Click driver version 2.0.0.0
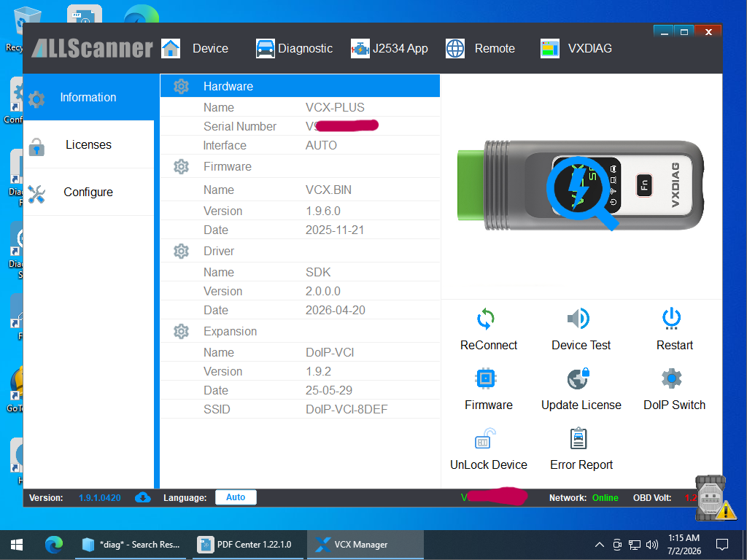 coord(323,291)
